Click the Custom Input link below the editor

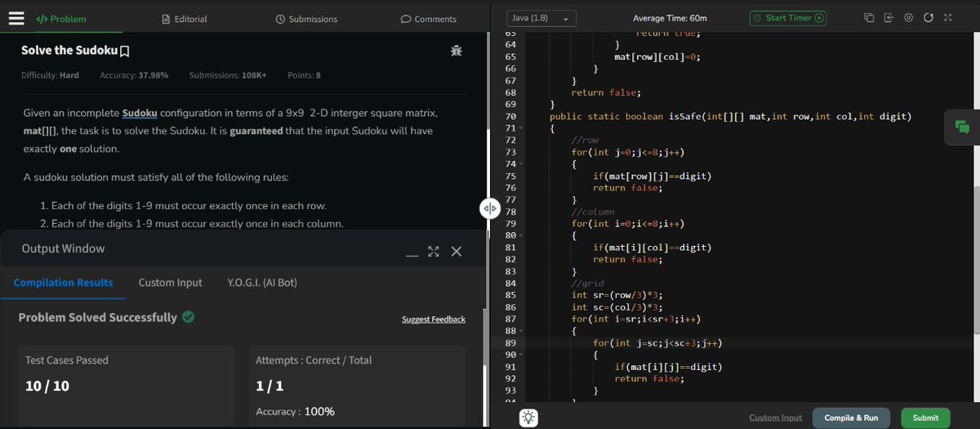click(775, 418)
